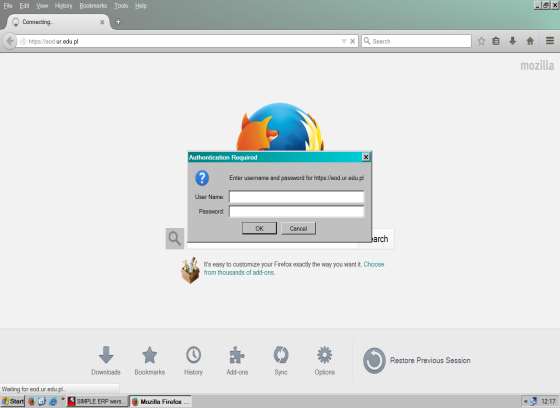Open the Downloads shortcut on start page
The height and width of the screenshot is (408, 560).
coord(106,360)
